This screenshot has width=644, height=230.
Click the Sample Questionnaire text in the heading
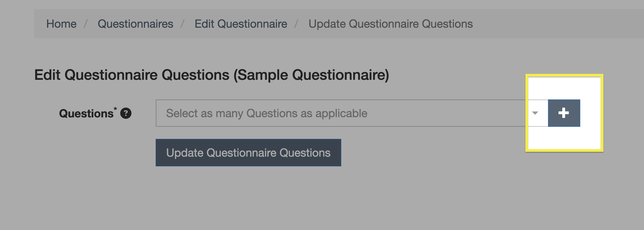(311, 75)
